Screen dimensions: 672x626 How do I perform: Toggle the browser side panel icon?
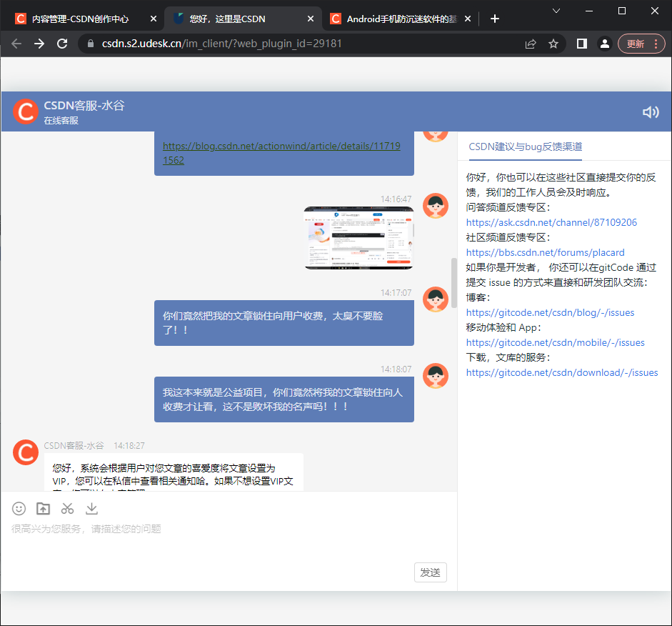pyautogui.click(x=581, y=44)
